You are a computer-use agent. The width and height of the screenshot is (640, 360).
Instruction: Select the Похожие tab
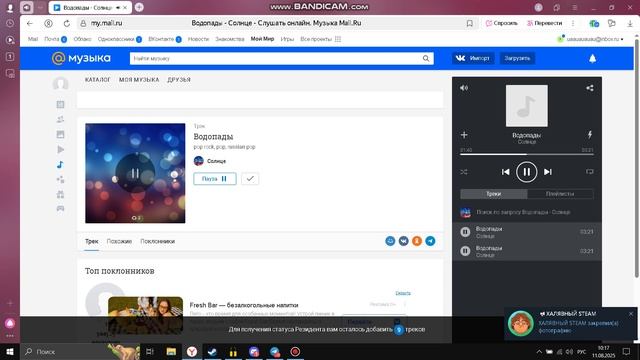pyautogui.click(x=119, y=241)
